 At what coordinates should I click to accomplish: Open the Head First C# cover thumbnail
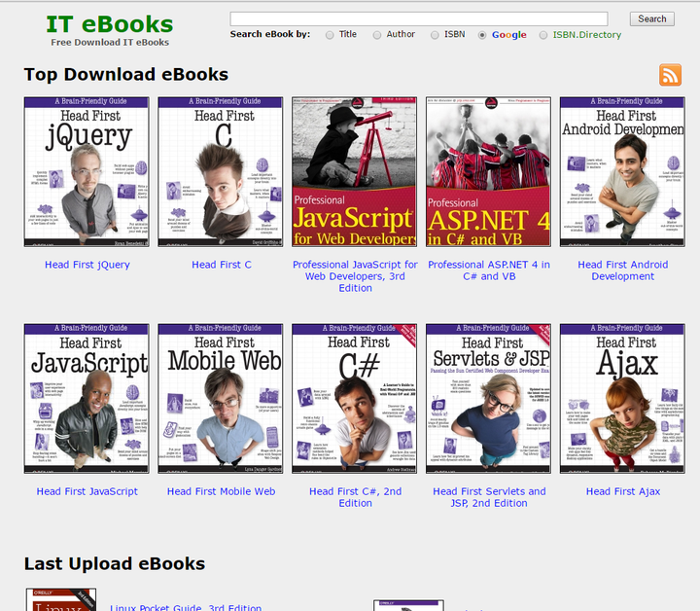[355, 398]
